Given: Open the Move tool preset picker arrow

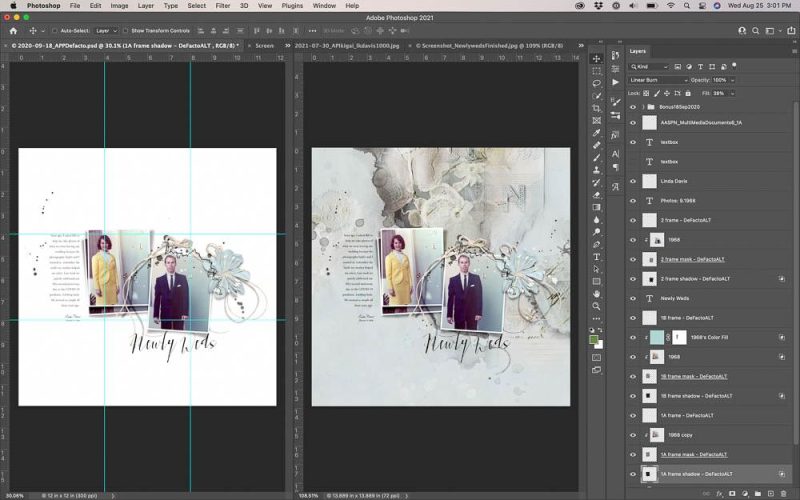Looking at the screenshot, I should (43, 31).
